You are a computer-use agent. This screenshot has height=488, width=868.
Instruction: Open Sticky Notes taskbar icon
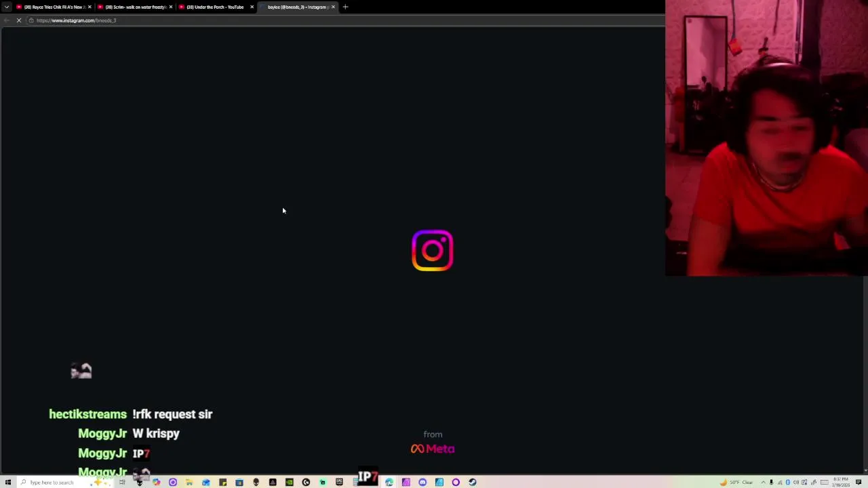coord(223,482)
